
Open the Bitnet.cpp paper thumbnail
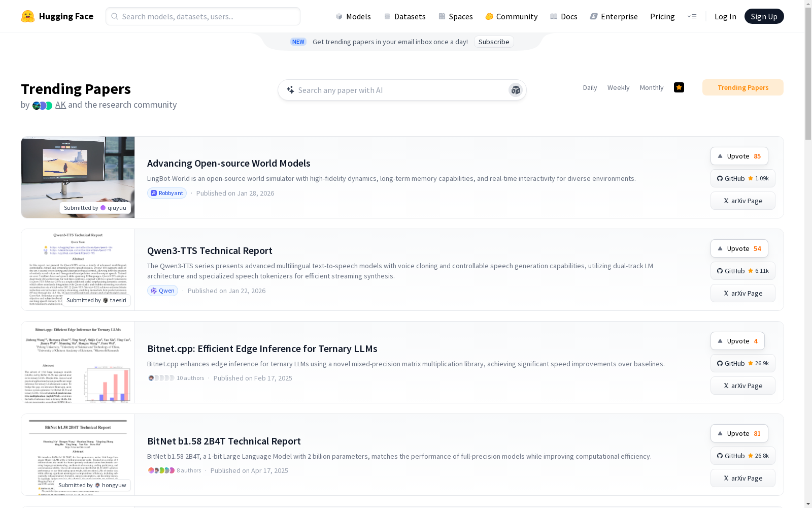pyautogui.click(x=78, y=362)
